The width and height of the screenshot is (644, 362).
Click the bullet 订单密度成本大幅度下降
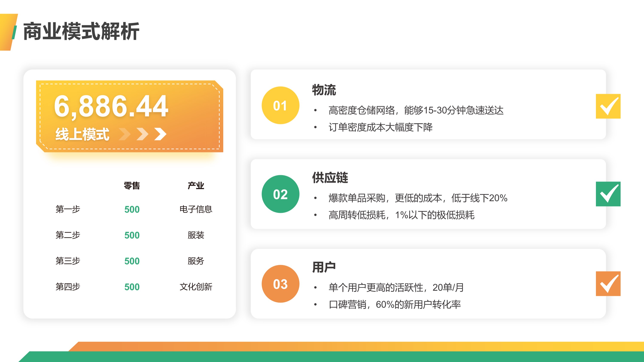tap(381, 127)
